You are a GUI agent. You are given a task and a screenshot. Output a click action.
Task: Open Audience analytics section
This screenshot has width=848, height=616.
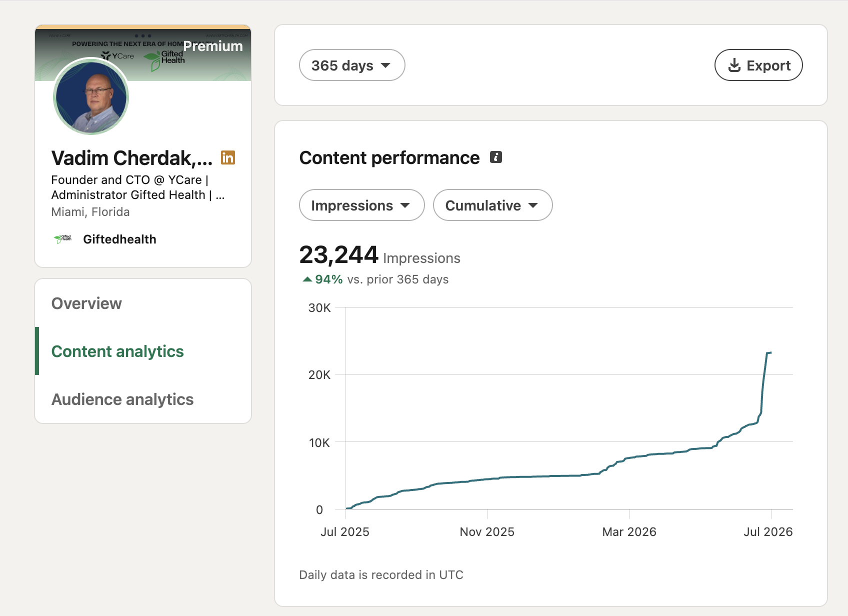[x=122, y=399]
